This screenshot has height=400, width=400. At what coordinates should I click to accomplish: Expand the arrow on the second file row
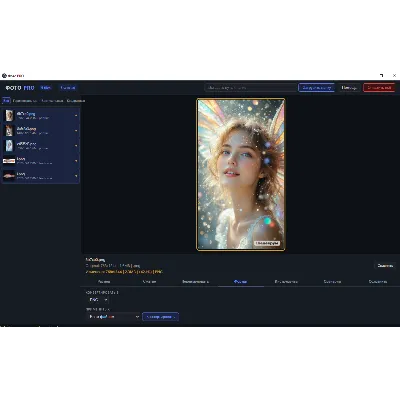(x=76, y=131)
